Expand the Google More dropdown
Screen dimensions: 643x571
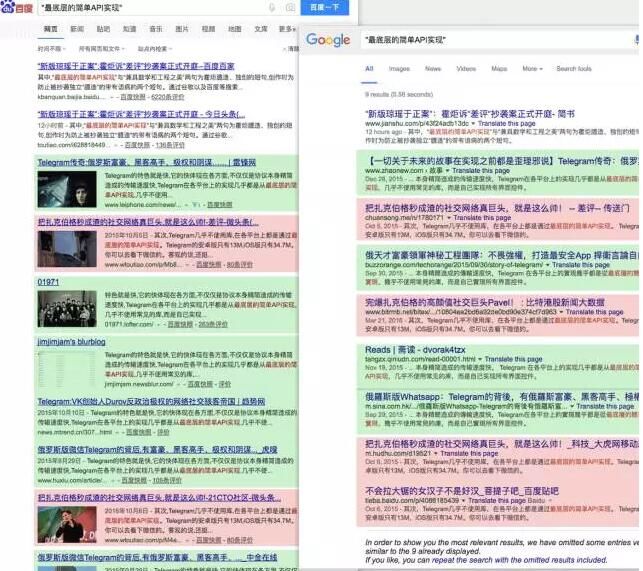point(532,69)
